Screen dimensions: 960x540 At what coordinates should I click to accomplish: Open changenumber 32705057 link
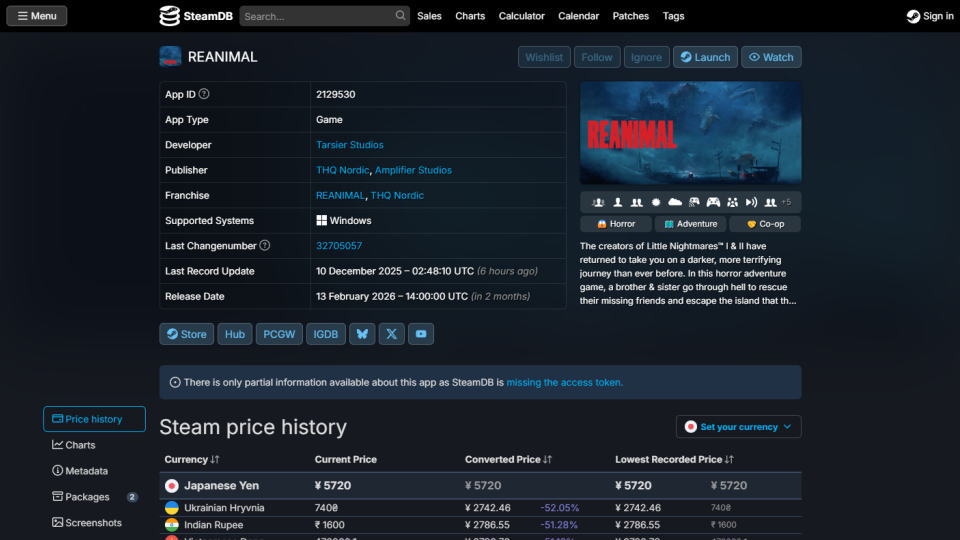339,246
